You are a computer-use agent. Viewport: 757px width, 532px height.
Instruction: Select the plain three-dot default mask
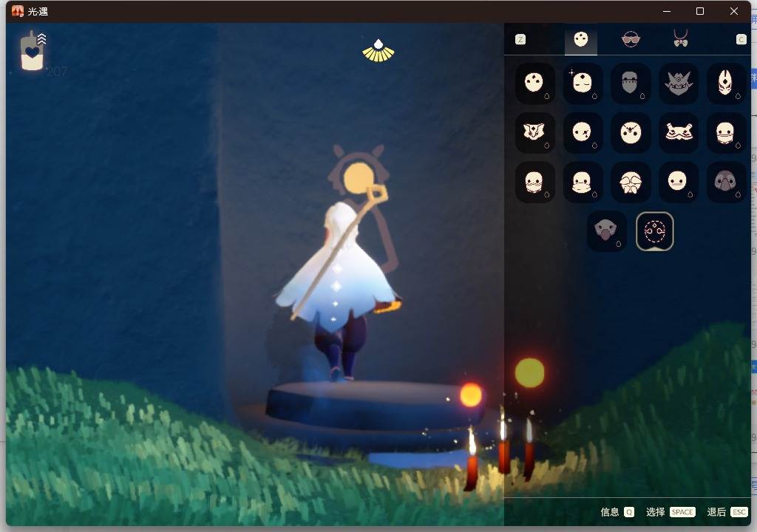point(534,83)
